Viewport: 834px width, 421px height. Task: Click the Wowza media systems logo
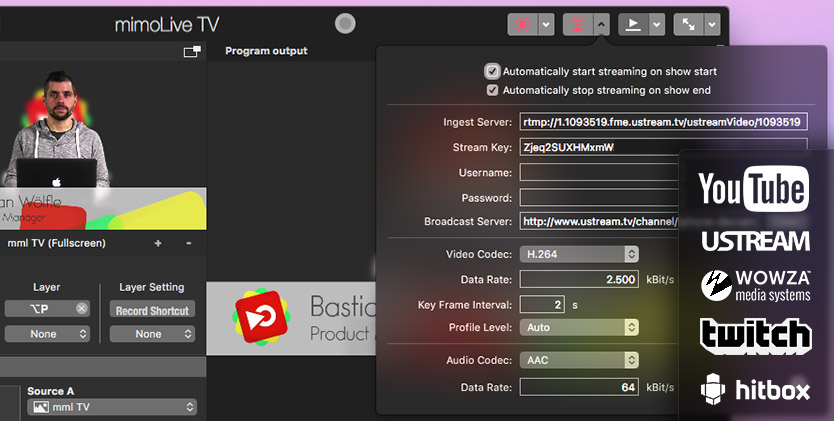(755, 285)
